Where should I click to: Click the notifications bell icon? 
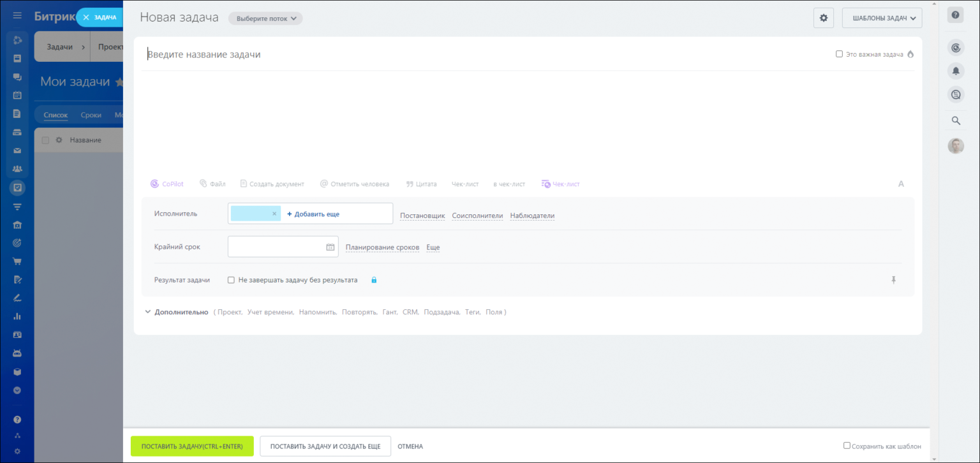(x=955, y=71)
